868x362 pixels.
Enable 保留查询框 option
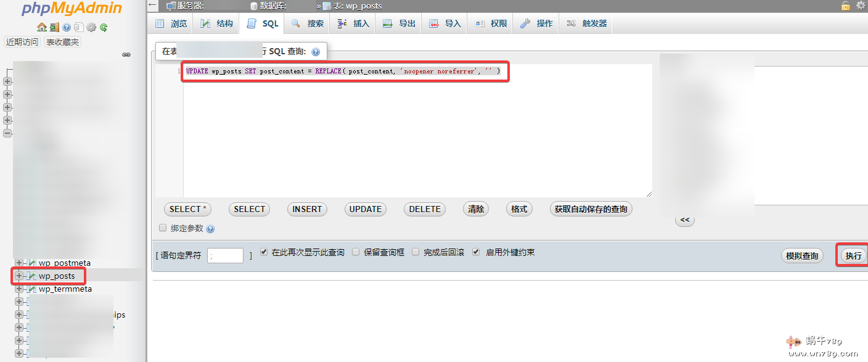(x=356, y=252)
